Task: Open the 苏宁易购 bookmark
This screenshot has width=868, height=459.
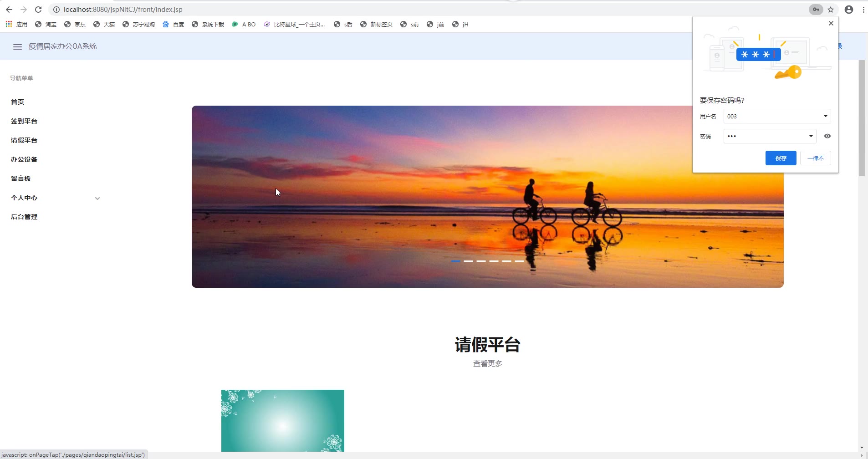Action: pos(138,24)
